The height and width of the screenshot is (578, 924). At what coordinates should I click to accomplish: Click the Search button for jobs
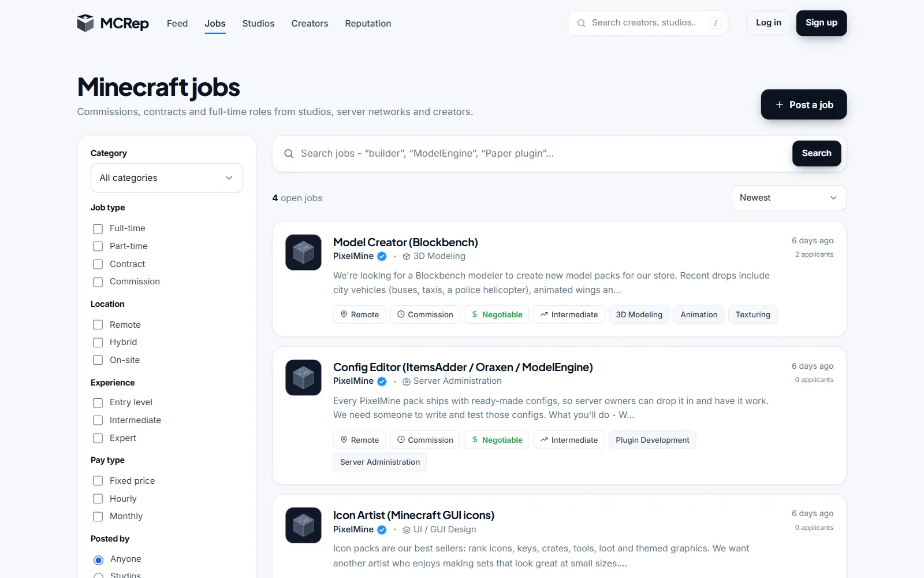[x=817, y=154]
